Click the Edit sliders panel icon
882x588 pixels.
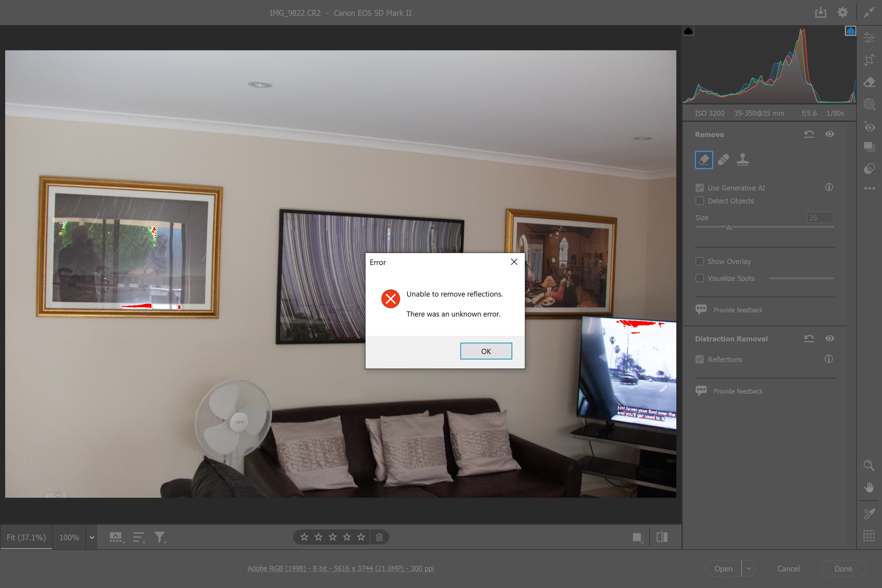pos(868,38)
